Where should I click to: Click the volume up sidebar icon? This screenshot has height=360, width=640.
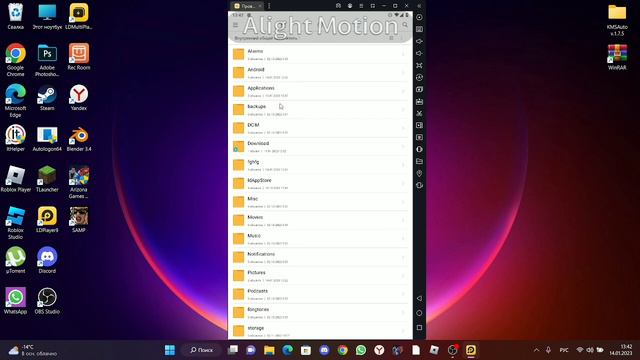[419, 41]
